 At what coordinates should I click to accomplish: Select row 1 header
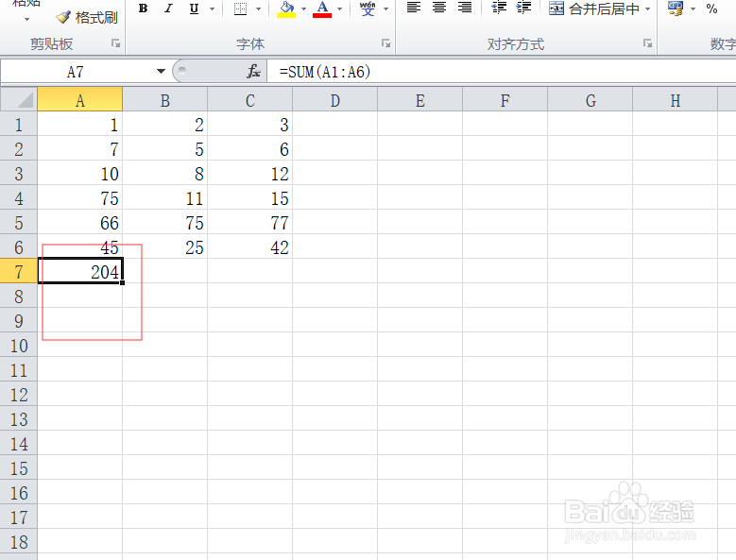pos(19,125)
